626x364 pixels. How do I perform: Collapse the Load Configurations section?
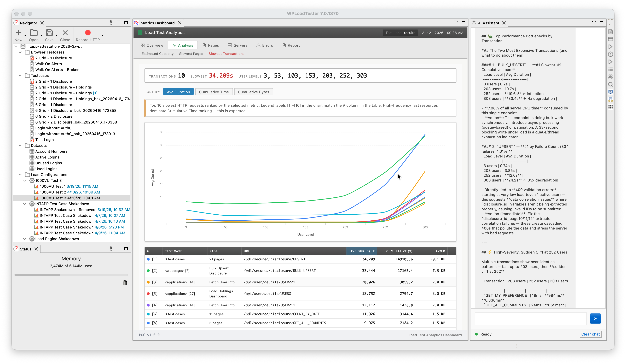(x=20, y=175)
